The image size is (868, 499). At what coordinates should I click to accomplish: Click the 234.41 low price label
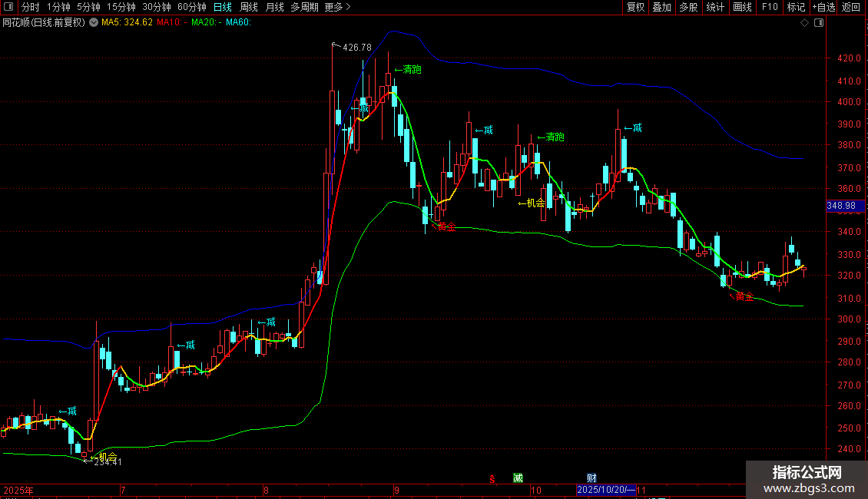108,462
